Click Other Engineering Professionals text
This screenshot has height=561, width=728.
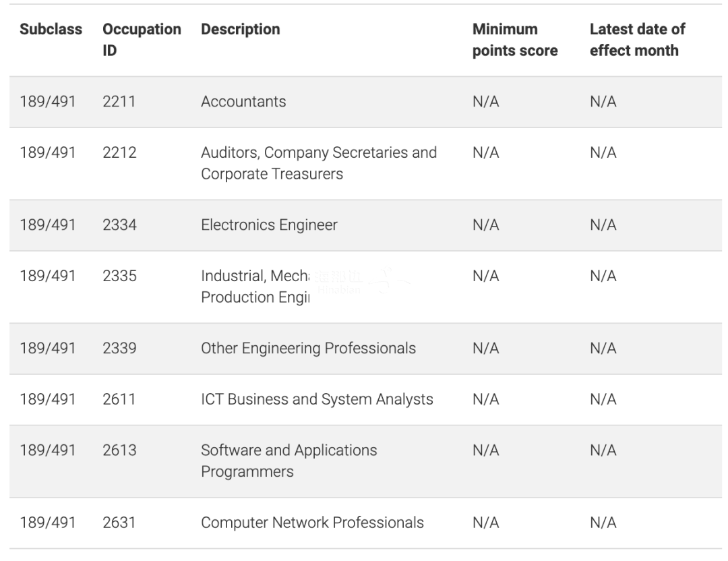pyautogui.click(x=308, y=349)
